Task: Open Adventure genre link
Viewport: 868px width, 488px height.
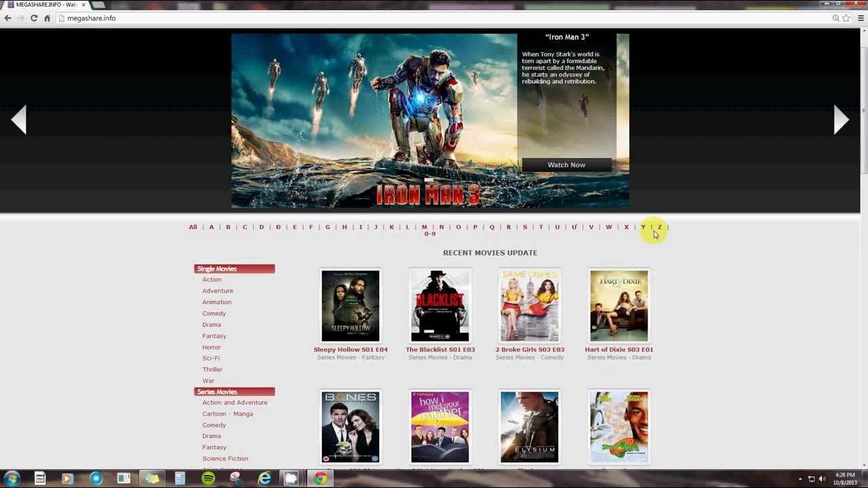Action: pyautogui.click(x=218, y=291)
